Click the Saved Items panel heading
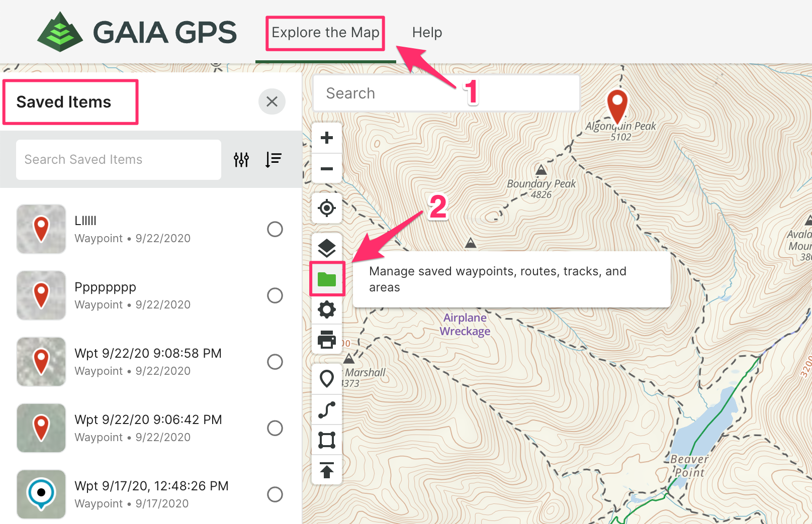This screenshot has height=524, width=812. coord(64,102)
